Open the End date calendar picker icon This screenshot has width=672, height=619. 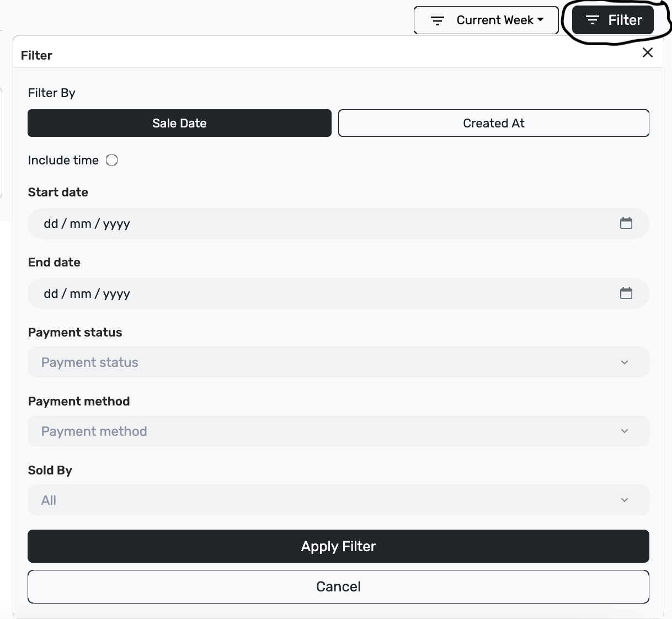626,294
